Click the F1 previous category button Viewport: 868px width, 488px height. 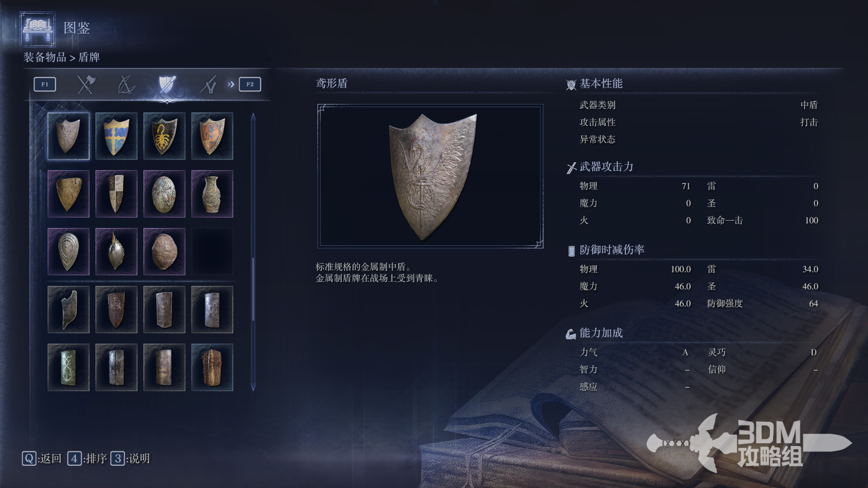tap(45, 84)
